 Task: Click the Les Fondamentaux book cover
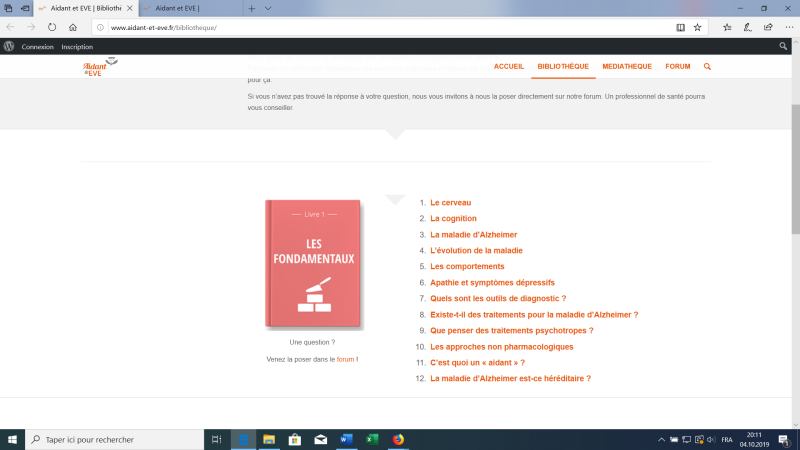point(313,264)
